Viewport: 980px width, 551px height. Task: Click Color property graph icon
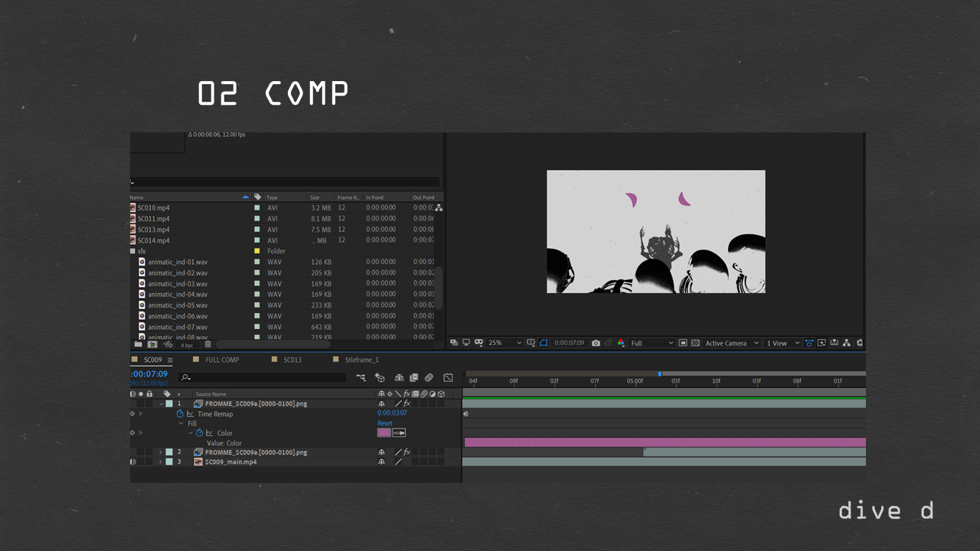pyautogui.click(x=209, y=433)
